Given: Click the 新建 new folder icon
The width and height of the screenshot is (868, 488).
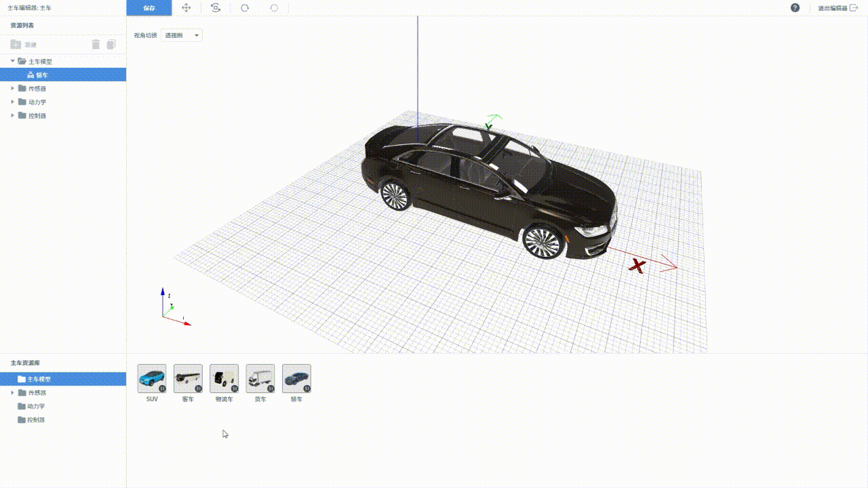Looking at the screenshot, I should [16, 45].
